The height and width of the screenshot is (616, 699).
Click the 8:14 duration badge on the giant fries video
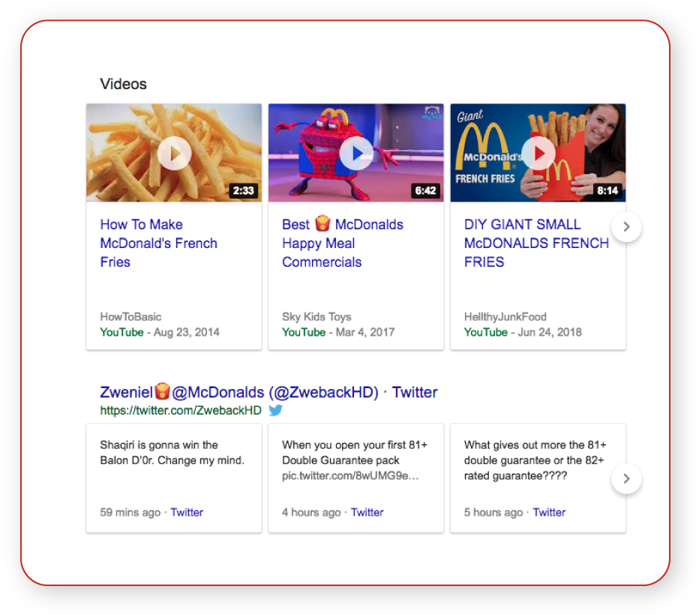coord(608,191)
